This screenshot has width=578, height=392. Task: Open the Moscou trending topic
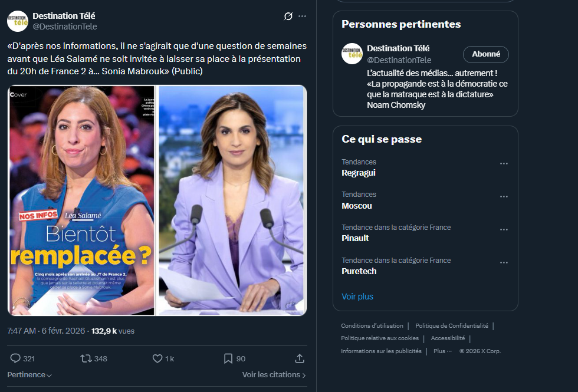tap(357, 206)
